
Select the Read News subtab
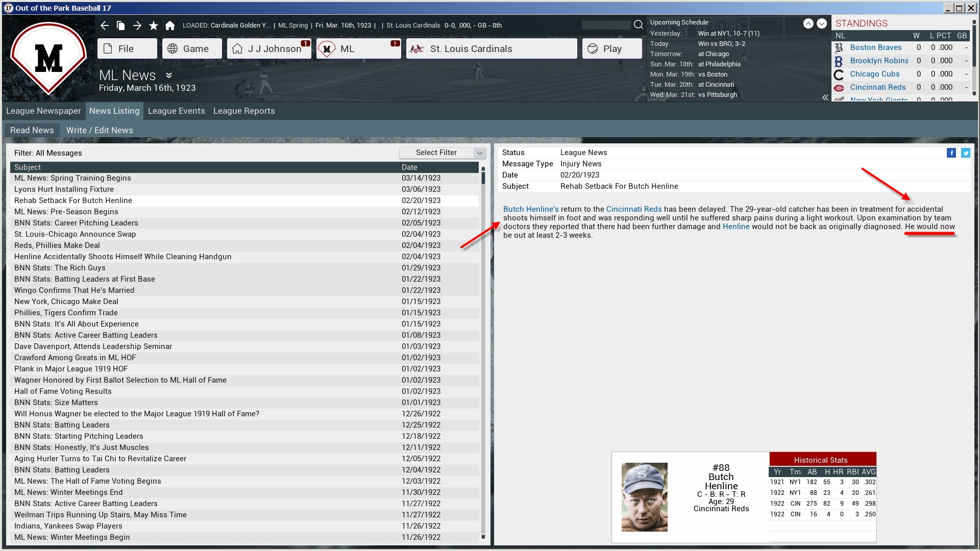click(x=32, y=130)
